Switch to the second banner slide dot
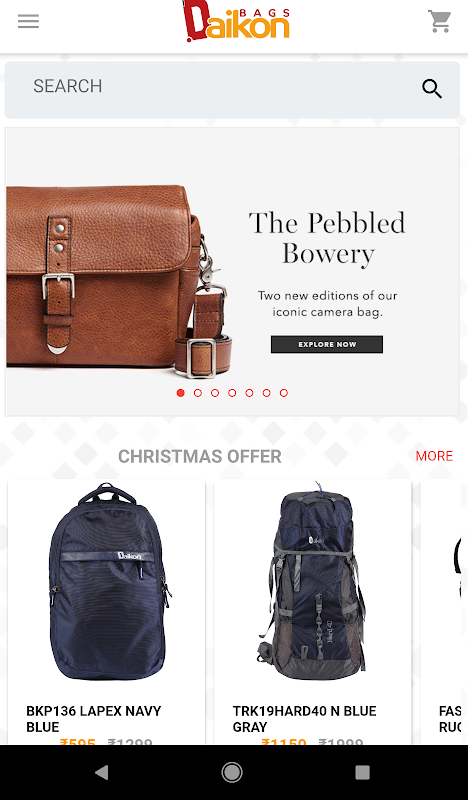The height and width of the screenshot is (800, 468). (198, 393)
